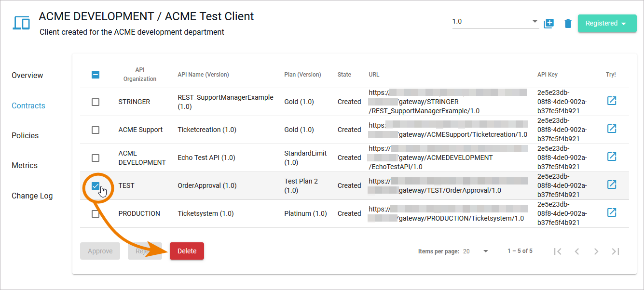Open the Items per page selector
644x290 pixels.
[x=476, y=251]
